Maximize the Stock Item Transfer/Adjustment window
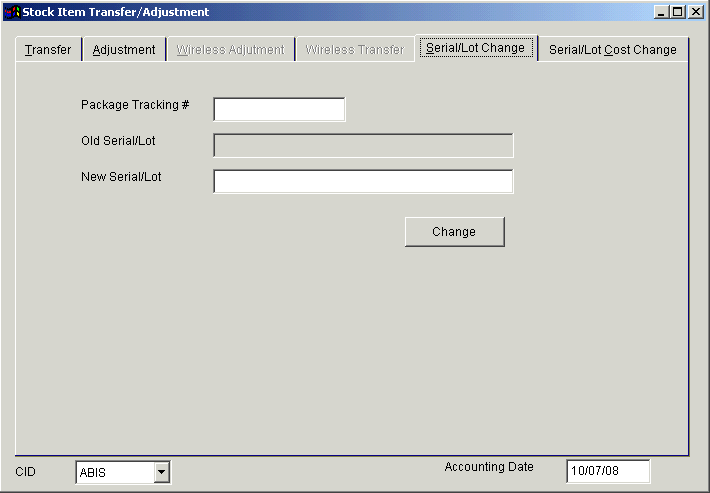 (678, 12)
